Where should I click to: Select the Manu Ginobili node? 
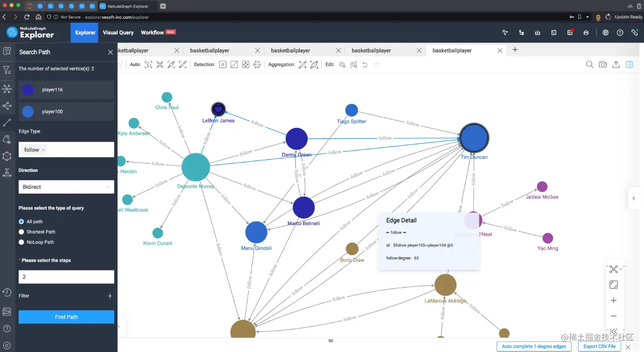[256, 232]
